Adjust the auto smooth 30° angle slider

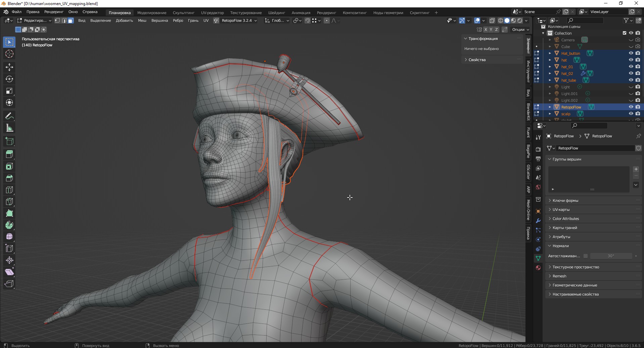(611, 256)
